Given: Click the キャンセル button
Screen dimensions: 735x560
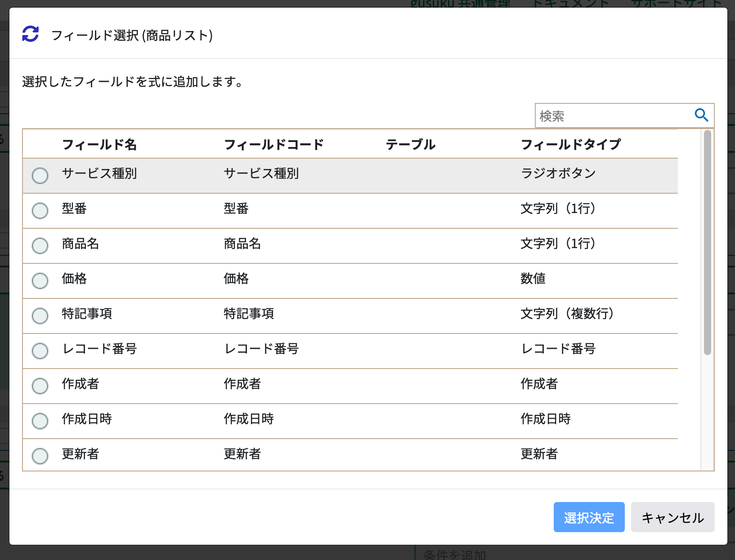Looking at the screenshot, I should [672, 517].
